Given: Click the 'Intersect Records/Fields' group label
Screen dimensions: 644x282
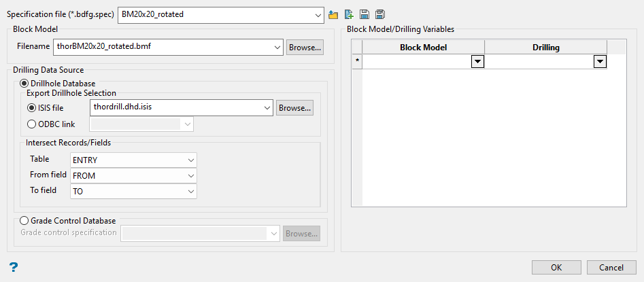Looking at the screenshot, I should (x=68, y=143).
